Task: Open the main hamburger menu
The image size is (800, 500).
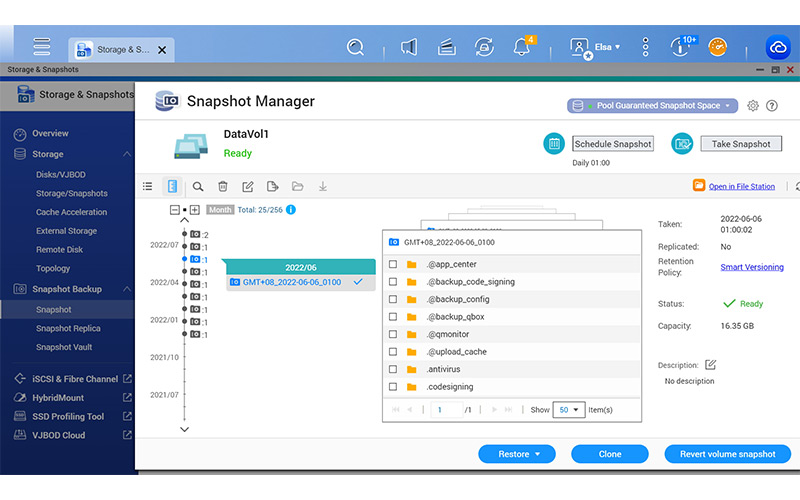Action: click(x=41, y=46)
